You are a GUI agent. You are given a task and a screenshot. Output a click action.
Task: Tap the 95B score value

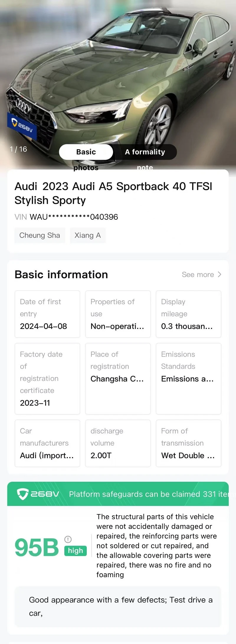click(37, 547)
